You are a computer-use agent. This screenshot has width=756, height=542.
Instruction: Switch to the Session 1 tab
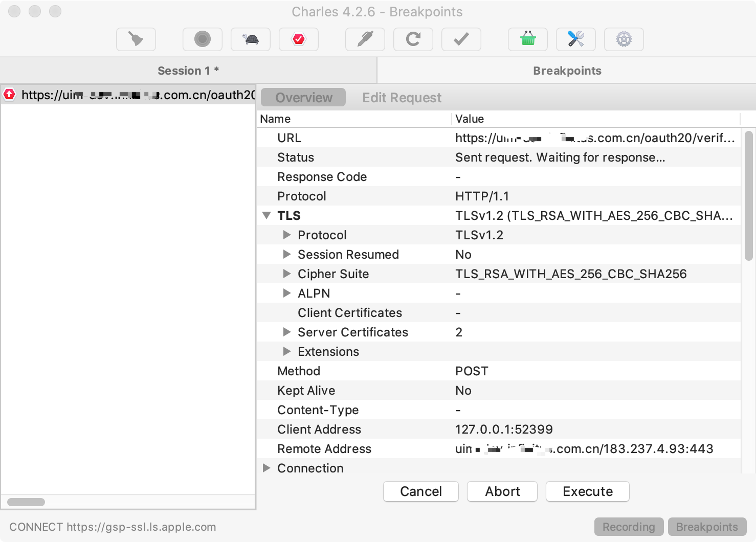coord(188,71)
